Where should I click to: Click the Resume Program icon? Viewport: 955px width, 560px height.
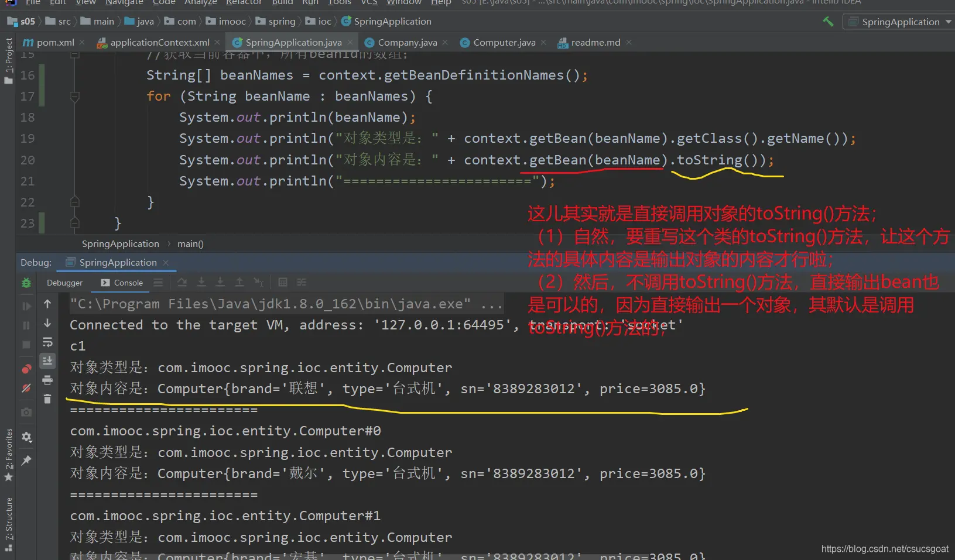coord(26,305)
